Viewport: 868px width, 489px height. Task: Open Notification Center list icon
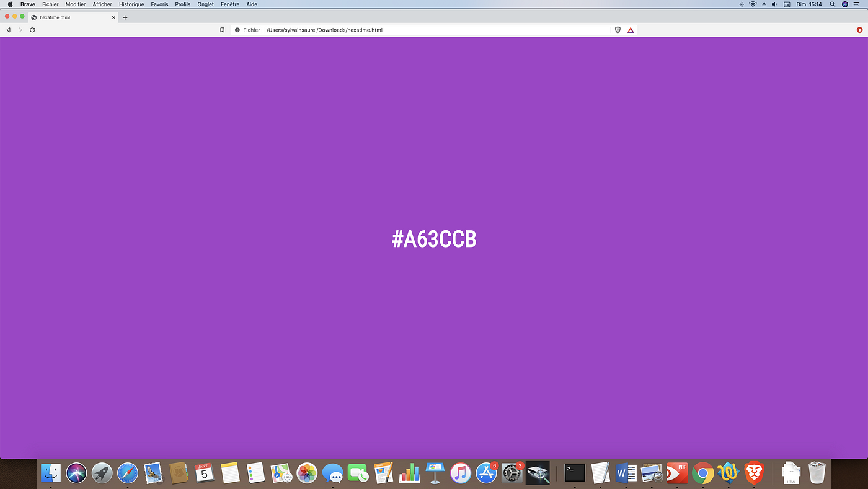click(856, 4)
